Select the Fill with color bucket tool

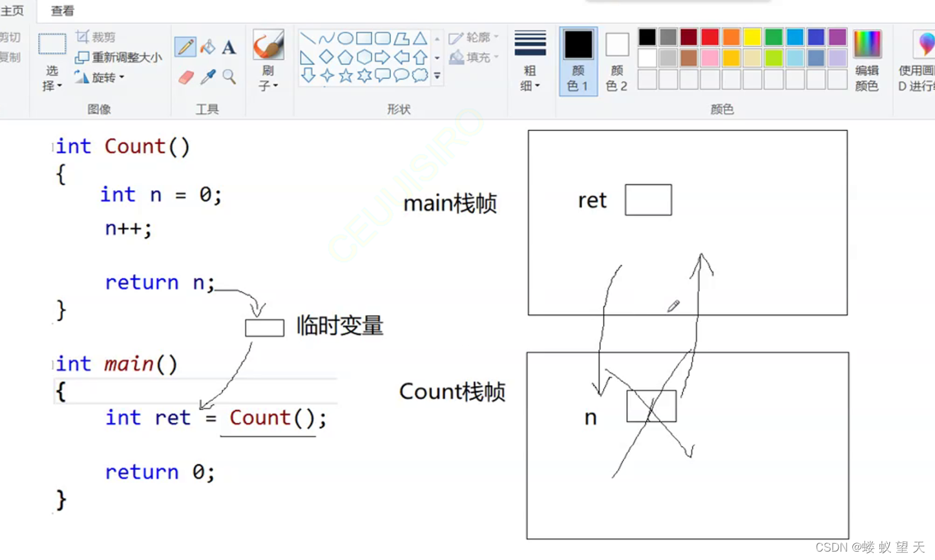207,47
